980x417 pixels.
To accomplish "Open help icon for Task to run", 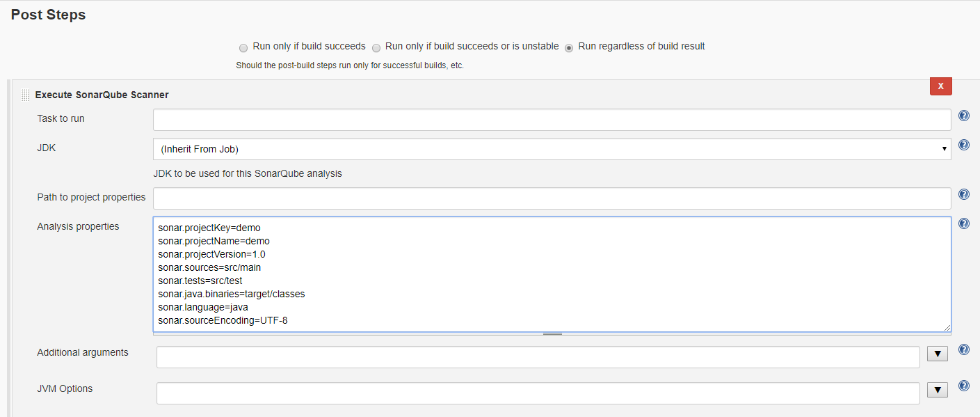I will 964,116.
